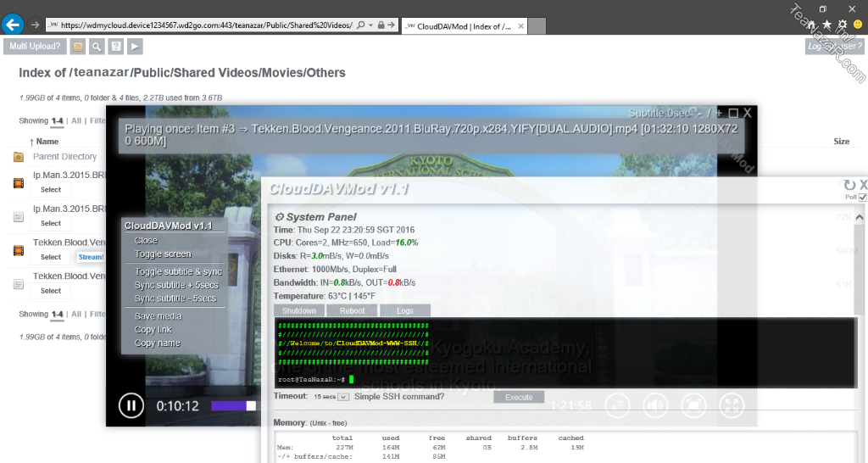Click the Execute button
The image size is (868, 463).
[519, 397]
